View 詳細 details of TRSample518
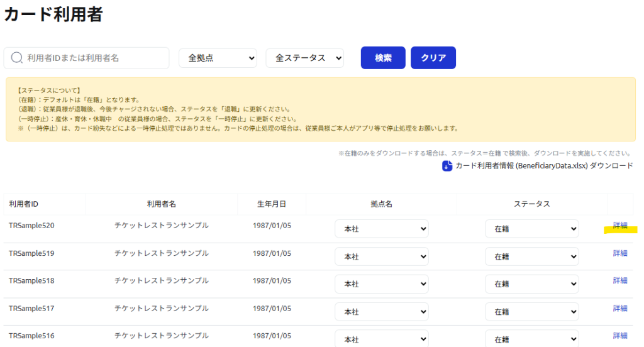Screen dimensions: 644x347 (x=619, y=281)
